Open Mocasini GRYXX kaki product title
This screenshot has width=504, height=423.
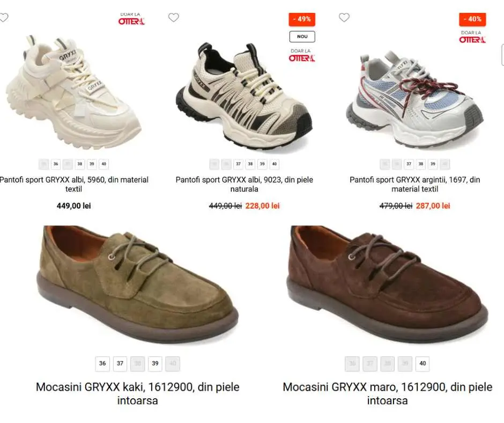pyautogui.click(x=138, y=393)
